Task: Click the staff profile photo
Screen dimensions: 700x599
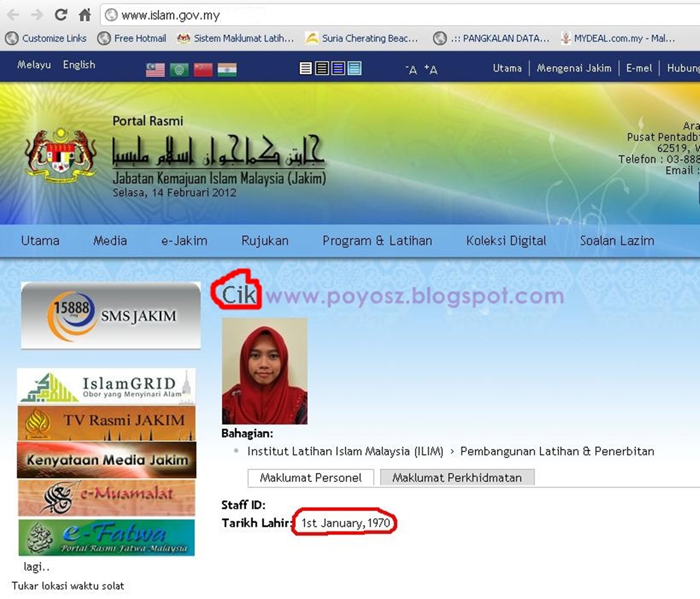Action: click(265, 371)
